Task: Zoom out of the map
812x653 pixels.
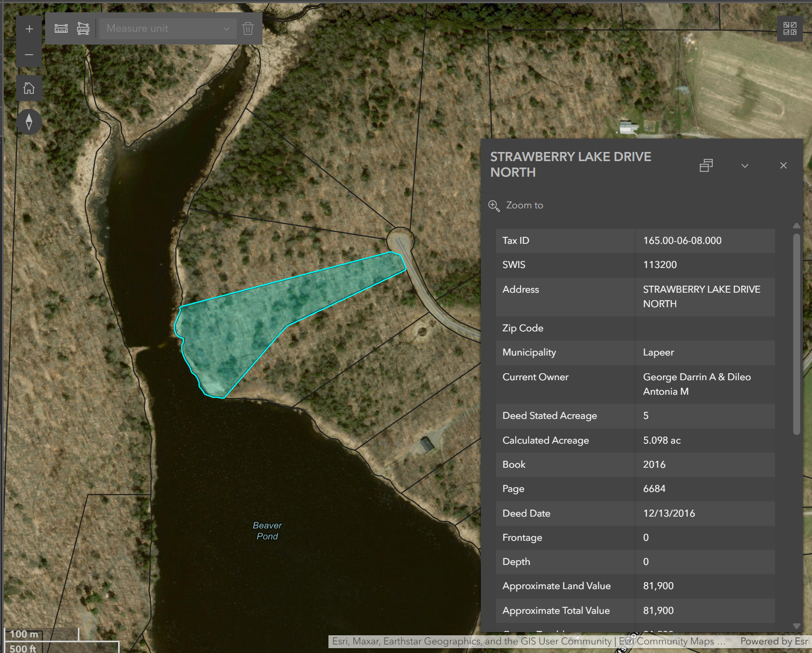Action: [29, 55]
